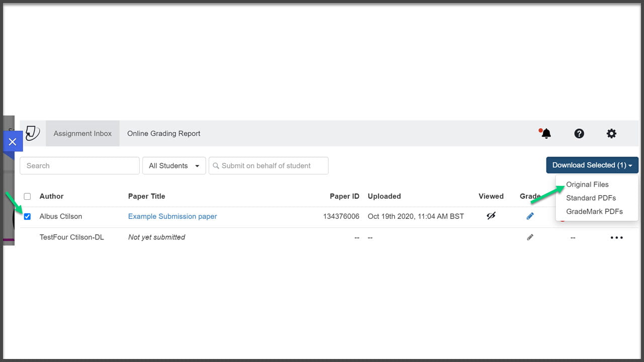Sort by the Paper Title column header

coord(147,196)
